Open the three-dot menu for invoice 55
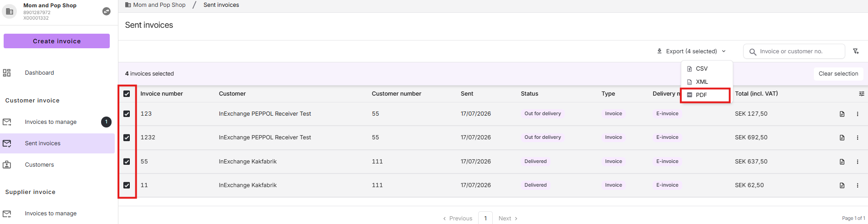868x224 pixels. click(858, 162)
